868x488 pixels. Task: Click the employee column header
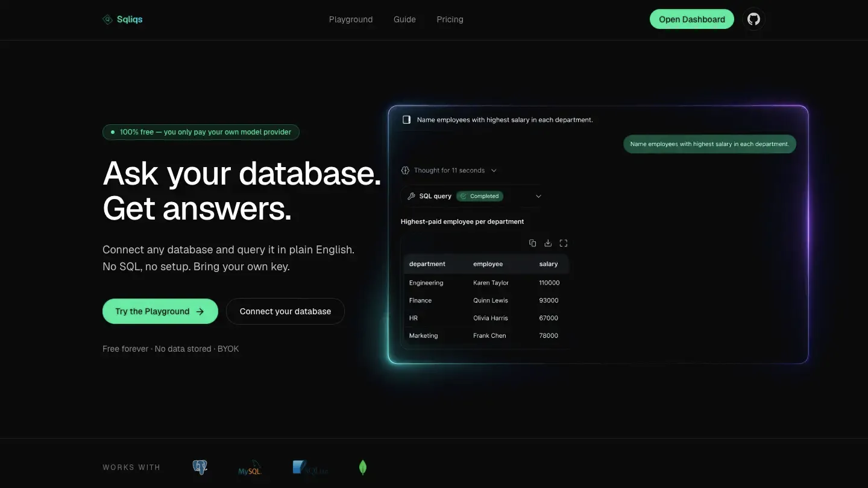[x=488, y=264]
